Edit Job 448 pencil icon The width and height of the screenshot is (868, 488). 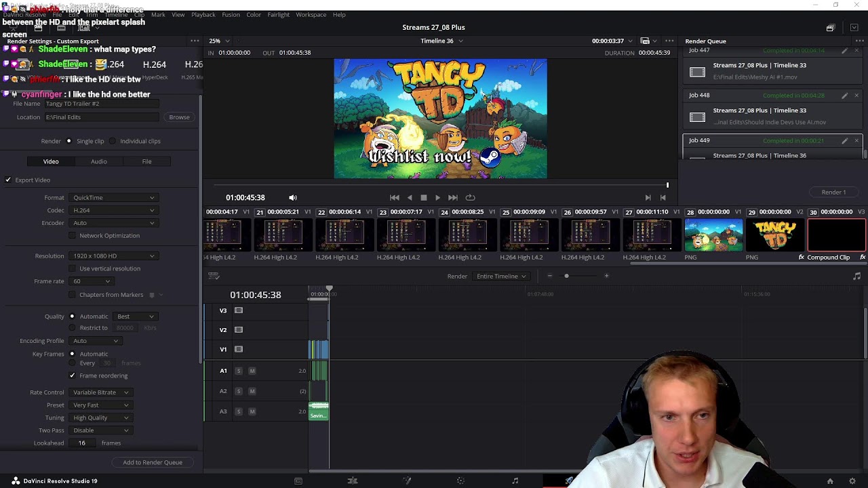pyautogui.click(x=844, y=96)
